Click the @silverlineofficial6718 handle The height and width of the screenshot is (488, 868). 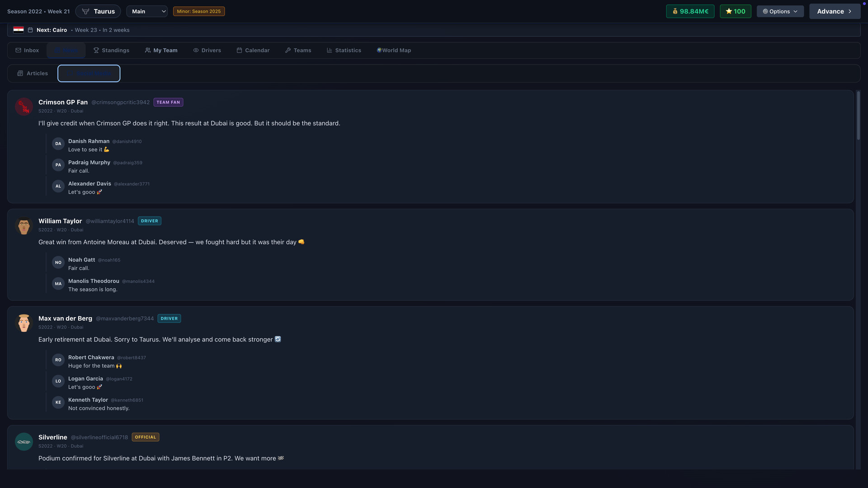[x=99, y=437]
